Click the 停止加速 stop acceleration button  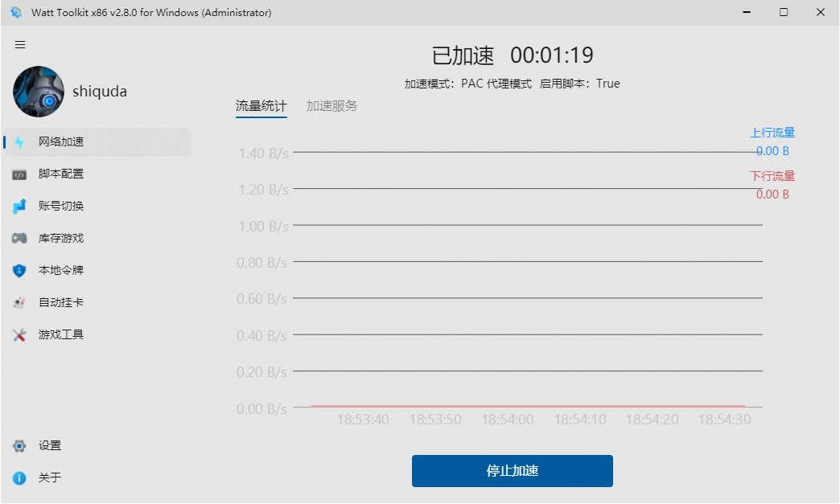(x=512, y=471)
